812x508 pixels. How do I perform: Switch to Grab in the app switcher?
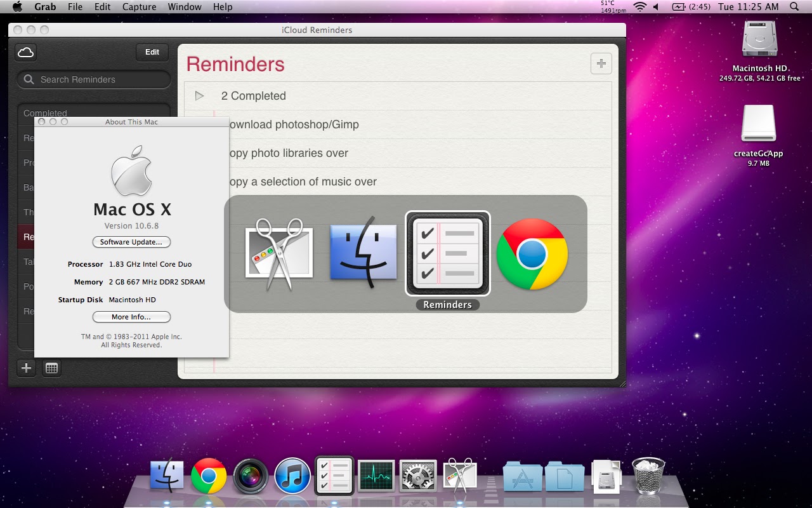279,254
